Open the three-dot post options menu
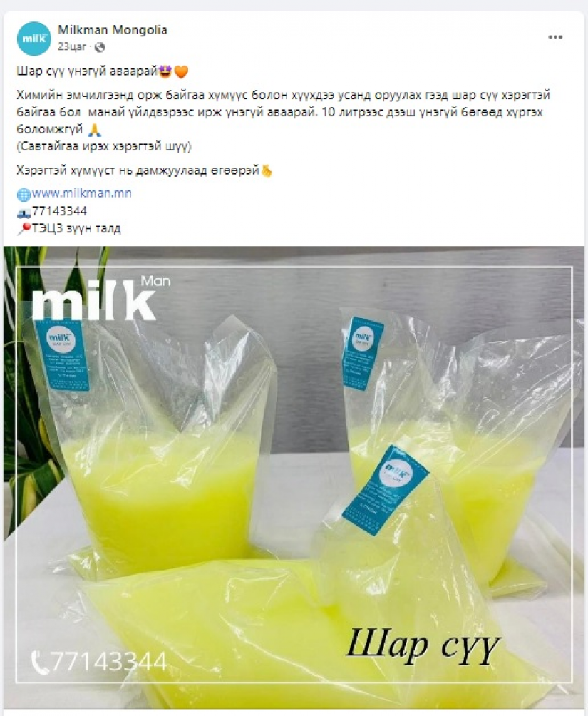This screenshot has height=716, width=588. (555, 38)
